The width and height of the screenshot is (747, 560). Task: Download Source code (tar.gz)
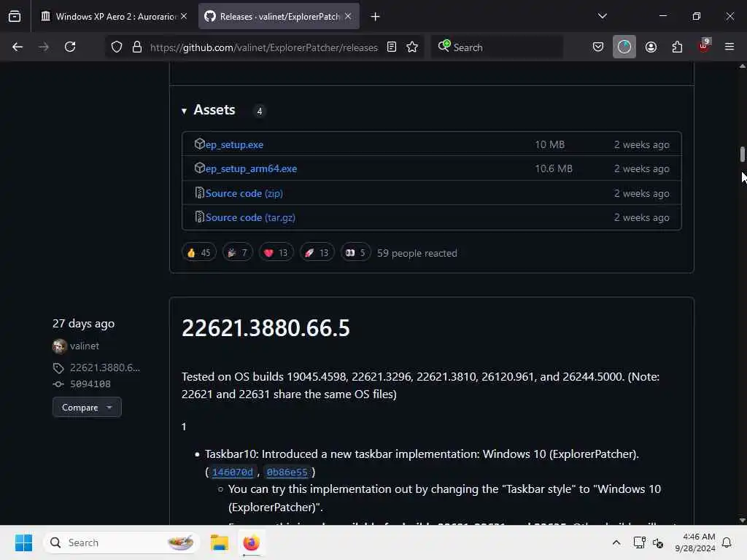click(250, 217)
